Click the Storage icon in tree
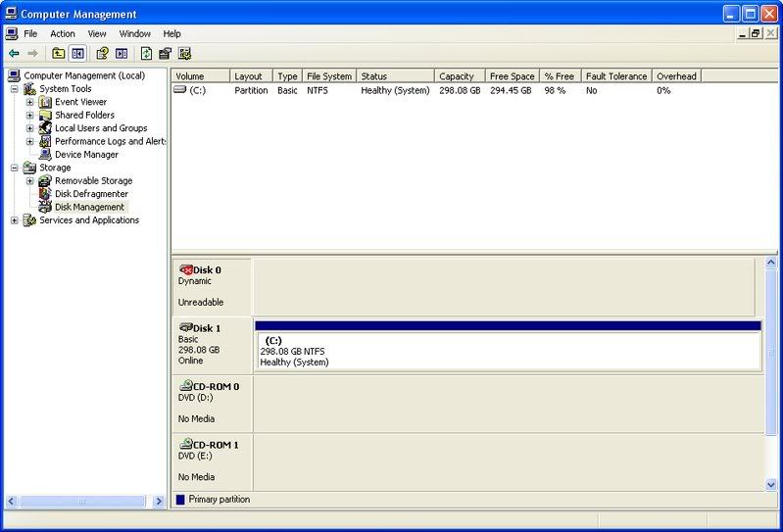The height and width of the screenshot is (532, 783). [x=30, y=168]
